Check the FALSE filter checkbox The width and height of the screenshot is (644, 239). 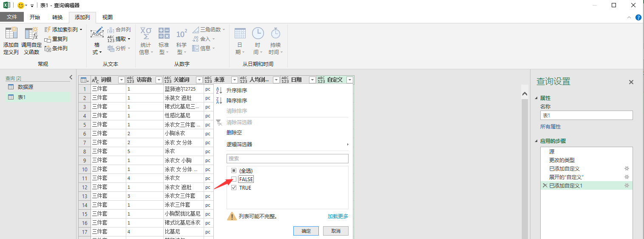click(234, 179)
